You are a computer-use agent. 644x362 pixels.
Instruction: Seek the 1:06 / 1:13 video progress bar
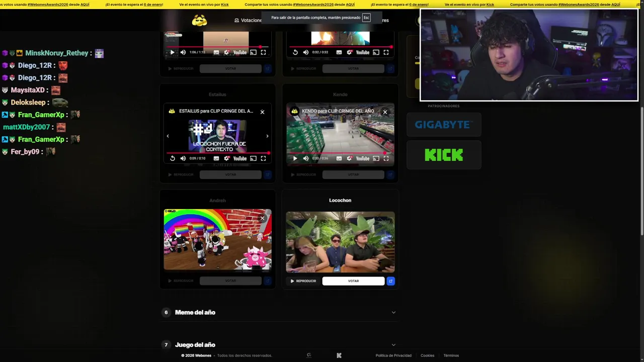pos(218,47)
